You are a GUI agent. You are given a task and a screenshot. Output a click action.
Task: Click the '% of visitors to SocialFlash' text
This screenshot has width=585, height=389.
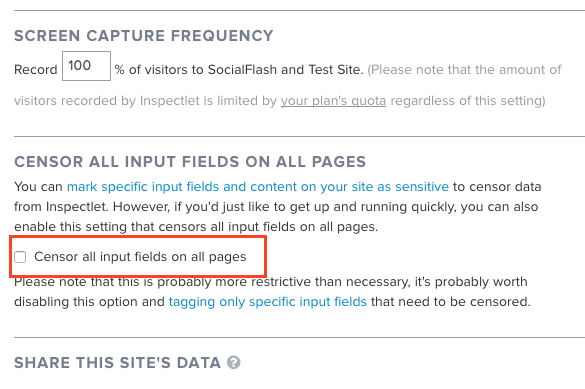click(239, 70)
